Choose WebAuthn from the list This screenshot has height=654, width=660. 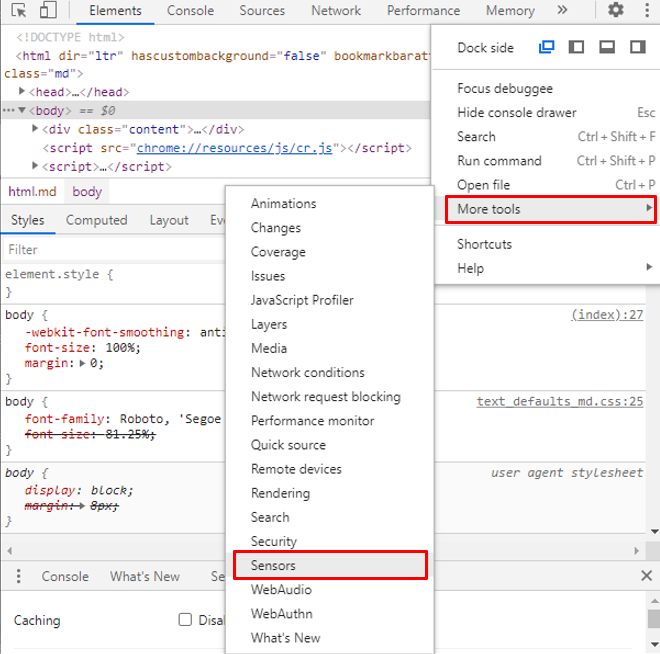pos(330,614)
